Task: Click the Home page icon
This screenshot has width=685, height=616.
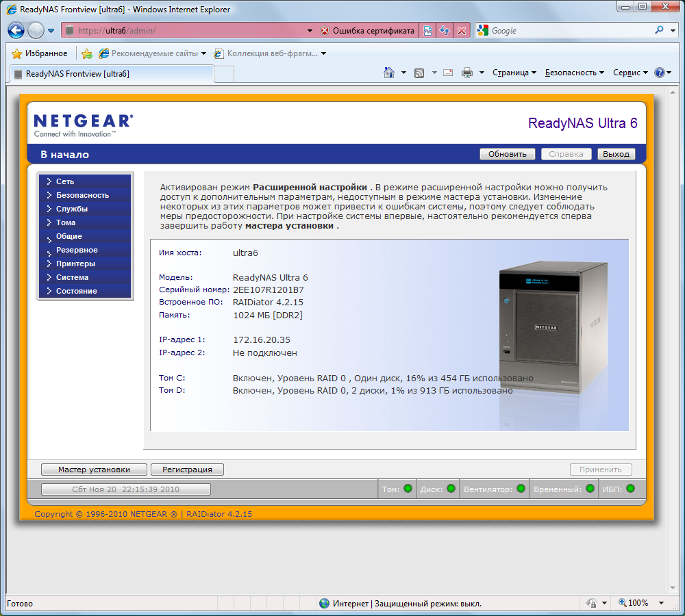Action: (x=389, y=73)
